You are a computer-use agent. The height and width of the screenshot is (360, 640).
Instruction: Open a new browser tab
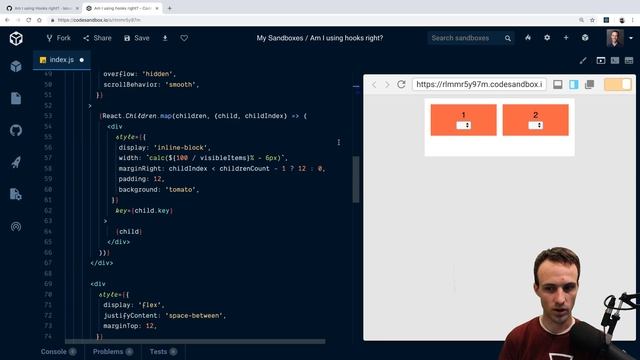click(169, 8)
